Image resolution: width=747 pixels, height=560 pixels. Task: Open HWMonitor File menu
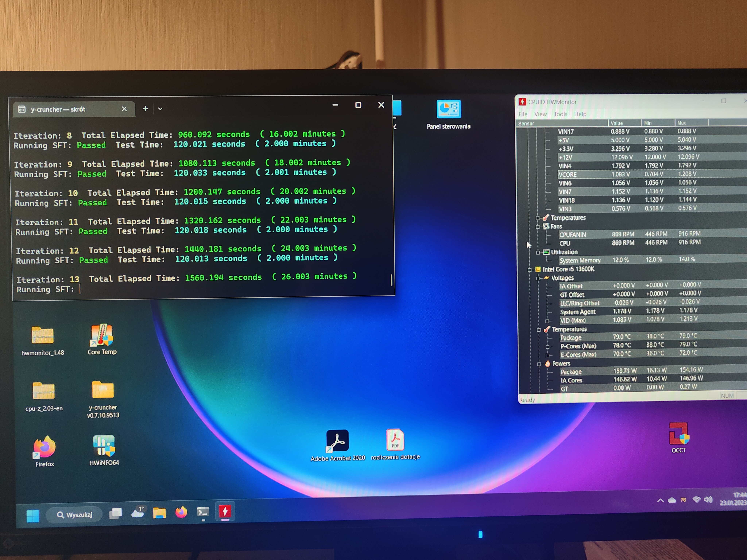coord(523,114)
